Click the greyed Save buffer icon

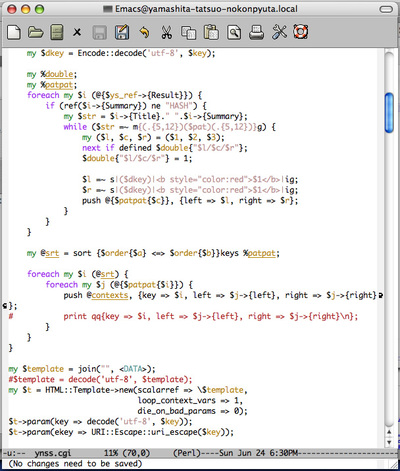click(99, 33)
